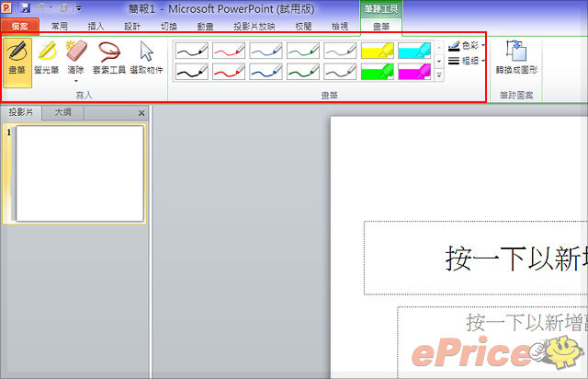Pick the magenta highlighter swatch
This screenshot has width=588, height=379.
[414, 70]
